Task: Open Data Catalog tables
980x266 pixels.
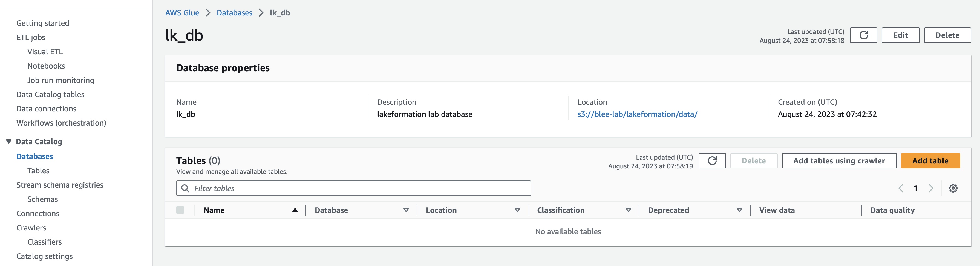Action: tap(50, 95)
